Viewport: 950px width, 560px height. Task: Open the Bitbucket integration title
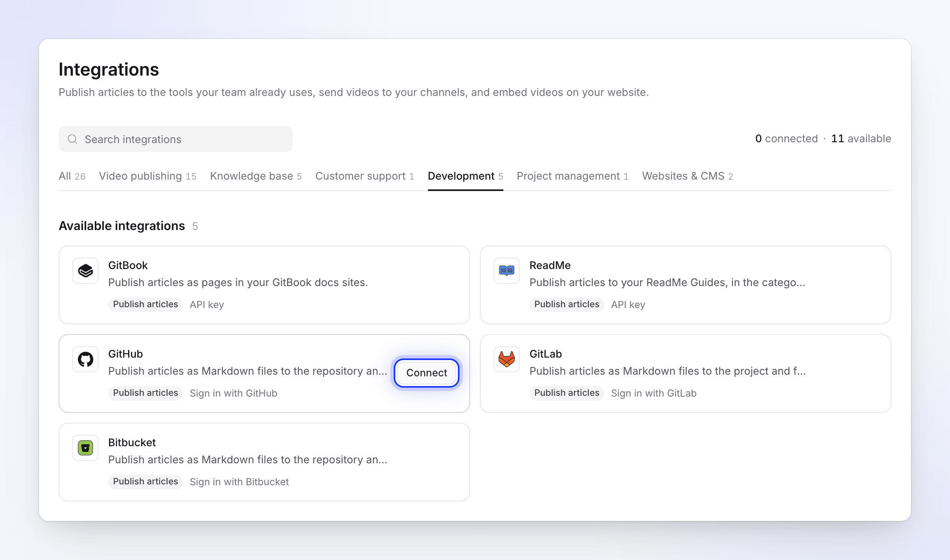(132, 443)
